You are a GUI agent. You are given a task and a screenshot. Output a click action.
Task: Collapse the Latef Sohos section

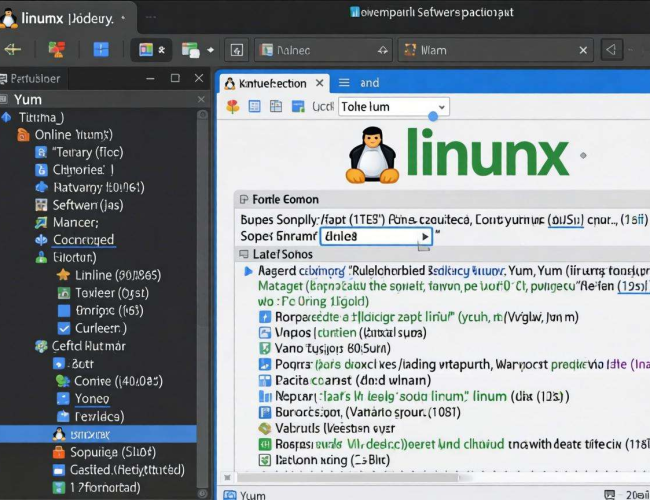(x=244, y=254)
